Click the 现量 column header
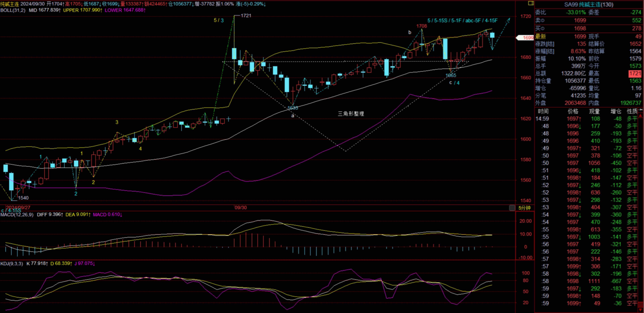The image size is (644, 313). tap(594, 111)
